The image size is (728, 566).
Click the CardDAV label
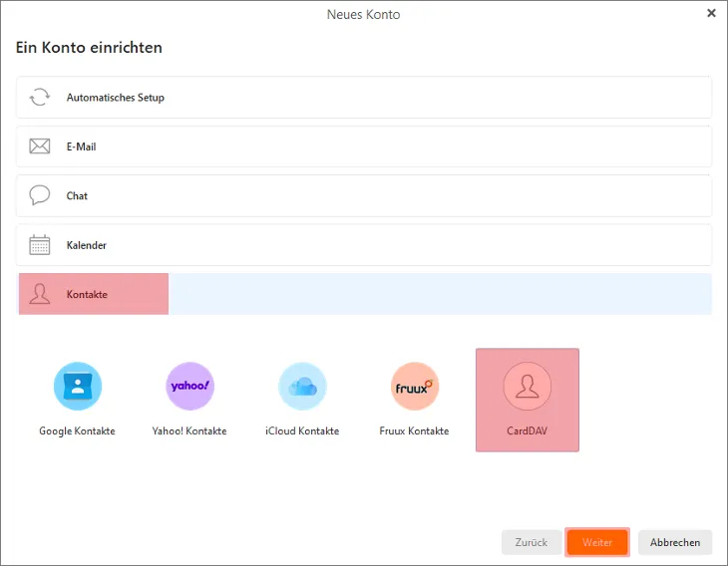527,431
